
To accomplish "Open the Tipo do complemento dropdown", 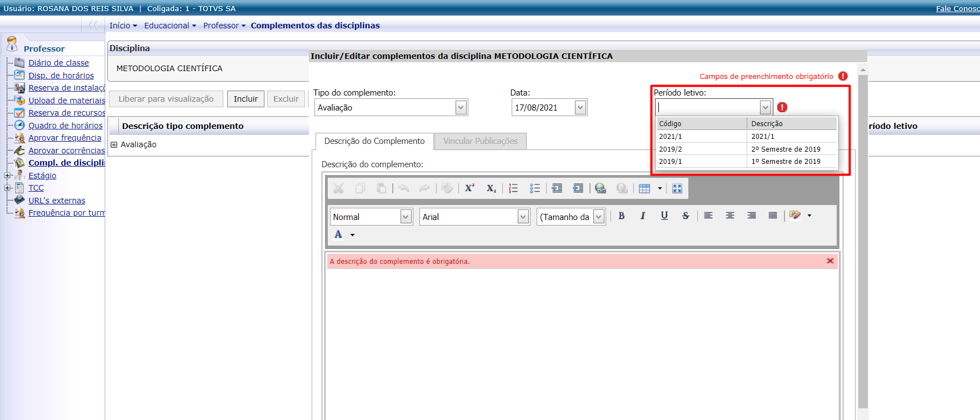I will pyautogui.click(x=461, y=107).
